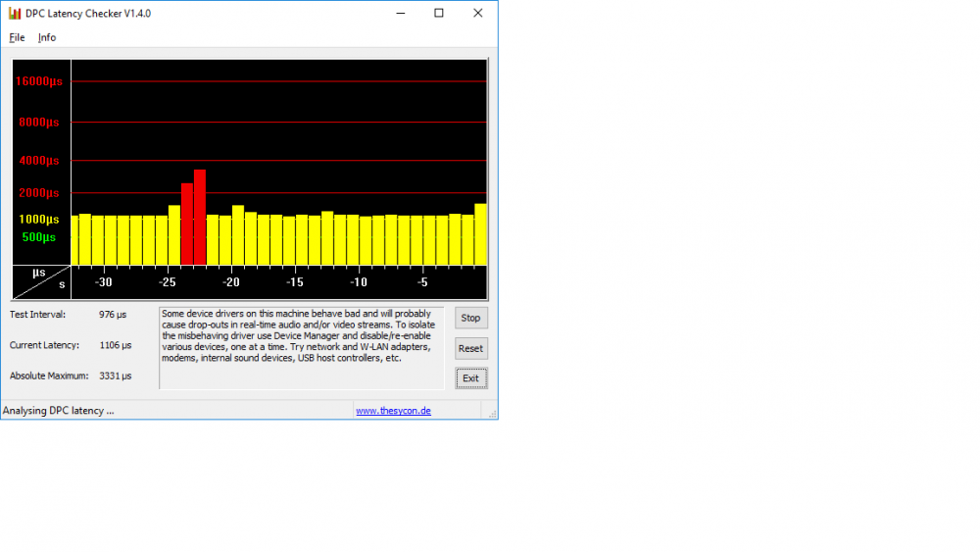Viewport: 980px width, 552px height.
Task: Select the Current Latency value 1106 µs
Action: pyautogui.click(x=116, y=345)
